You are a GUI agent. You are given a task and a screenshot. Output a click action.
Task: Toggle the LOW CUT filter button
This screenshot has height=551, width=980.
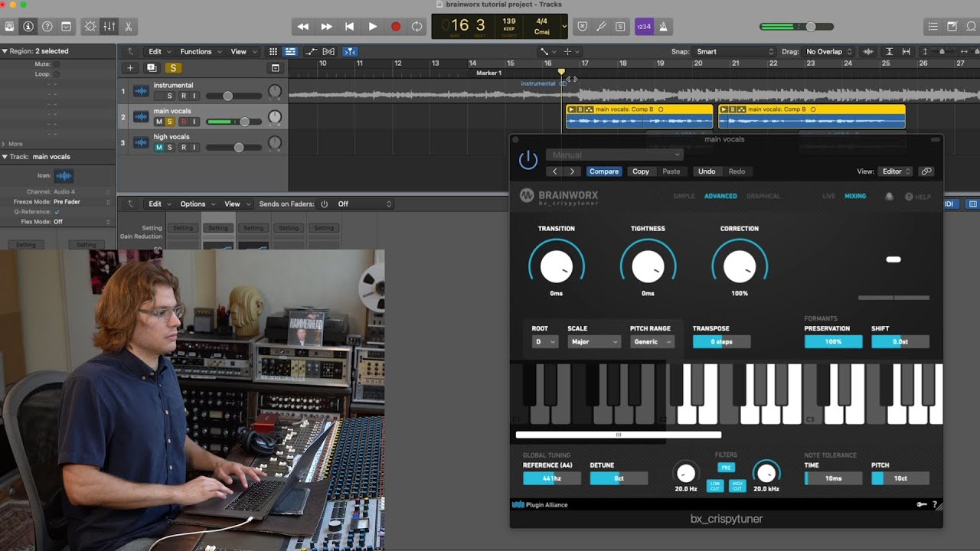[715, 485]
